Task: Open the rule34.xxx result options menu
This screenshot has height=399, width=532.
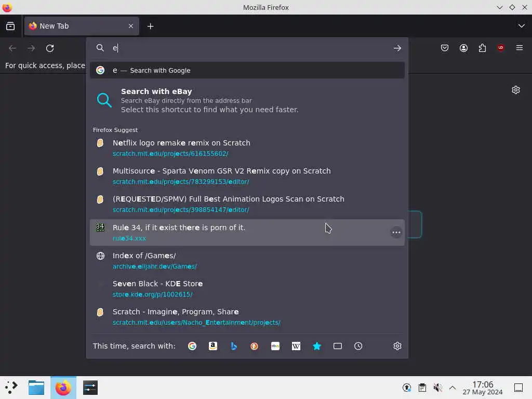Action: click(396, 232)
